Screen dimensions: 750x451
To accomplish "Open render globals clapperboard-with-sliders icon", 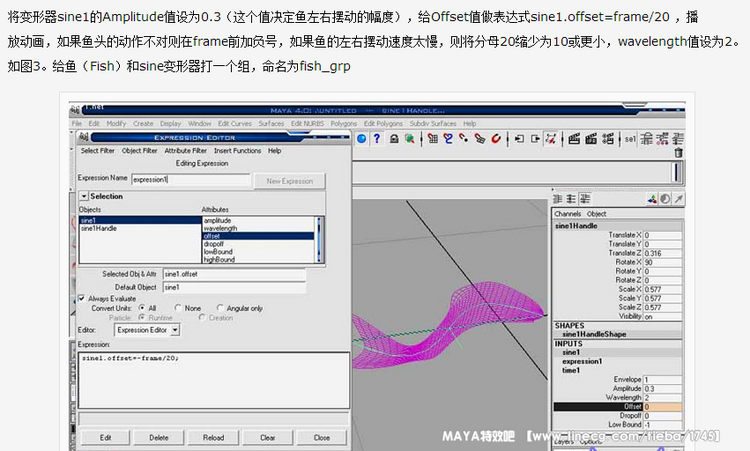I will (x=608, y=139).
